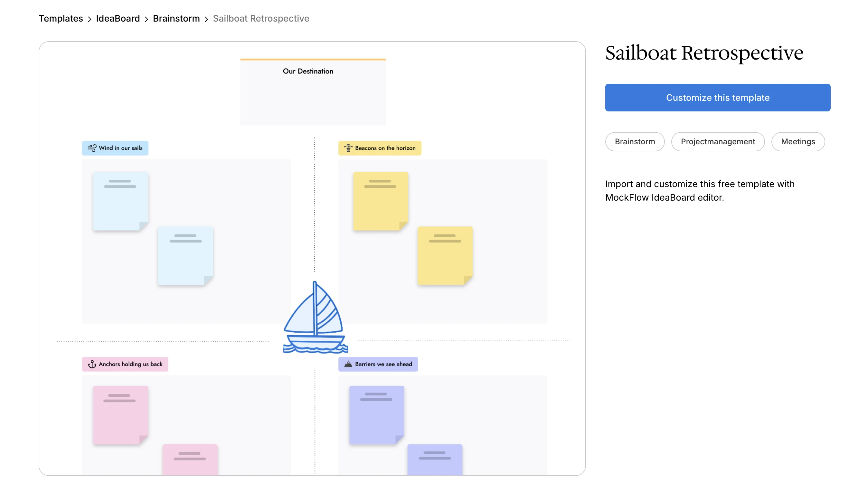Image resolution: width=868 pixels, height=503 pixels.
Task: Click the Customize this template button
Action: point(718,98)
